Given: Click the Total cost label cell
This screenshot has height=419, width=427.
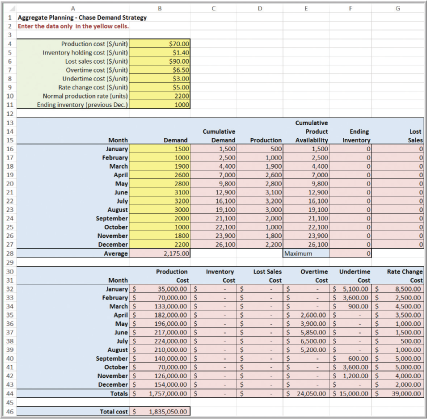Looking at the screenshot, I should (x=73, y=411).
